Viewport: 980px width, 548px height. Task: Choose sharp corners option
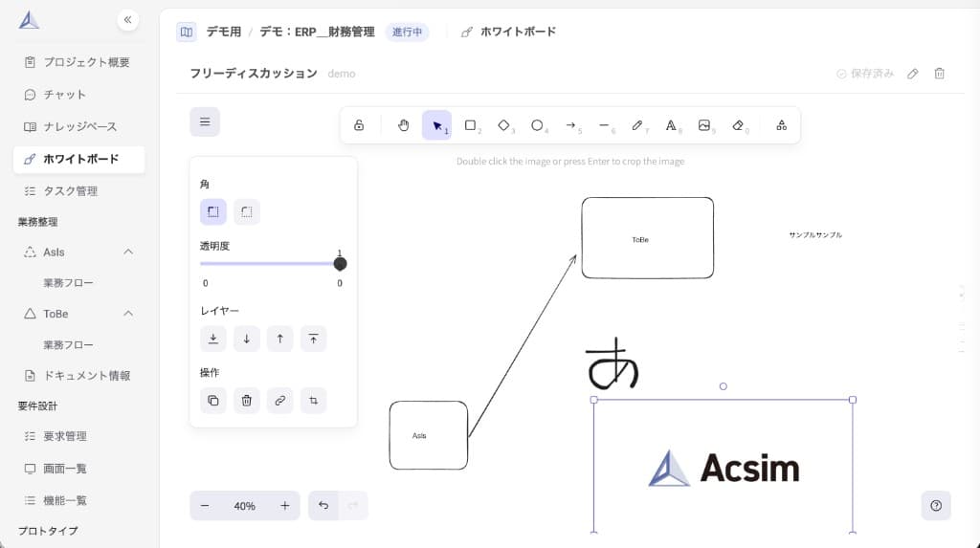213,211
